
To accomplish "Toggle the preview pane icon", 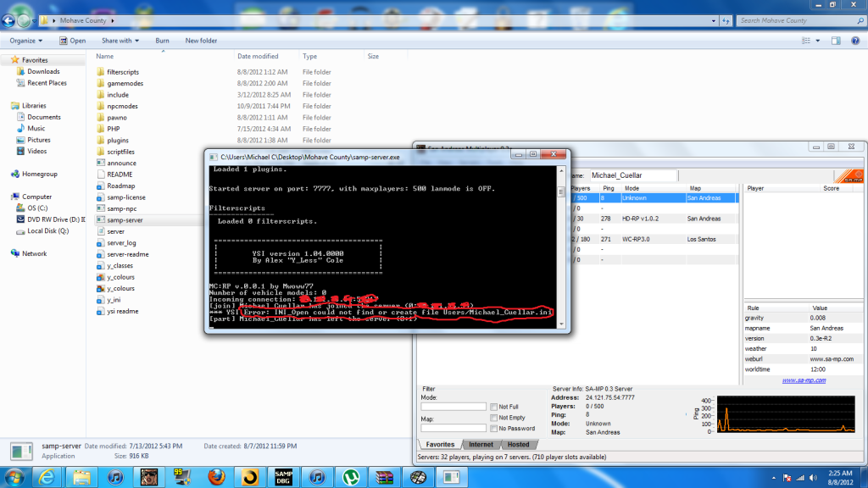I will (x=836, y=41).
